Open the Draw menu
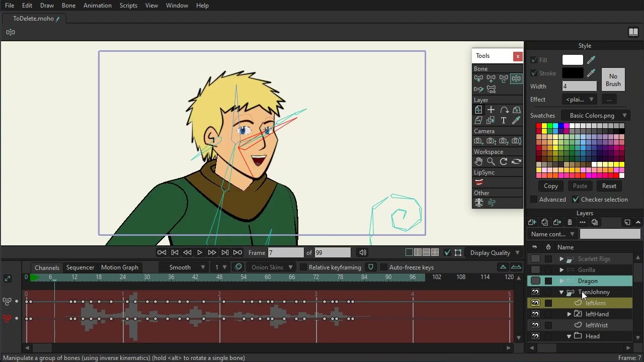 [x=47, y=6]
